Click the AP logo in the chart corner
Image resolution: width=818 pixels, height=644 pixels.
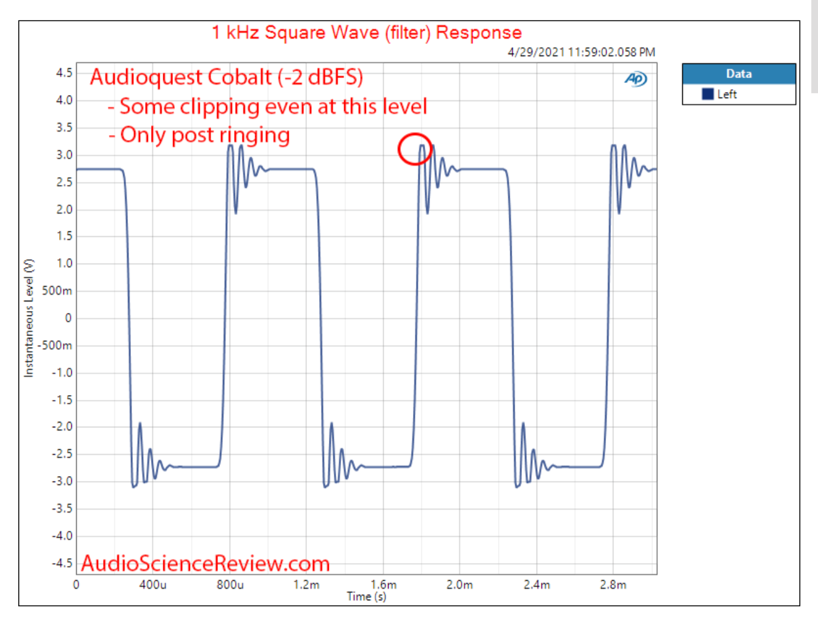pos(636,79)
